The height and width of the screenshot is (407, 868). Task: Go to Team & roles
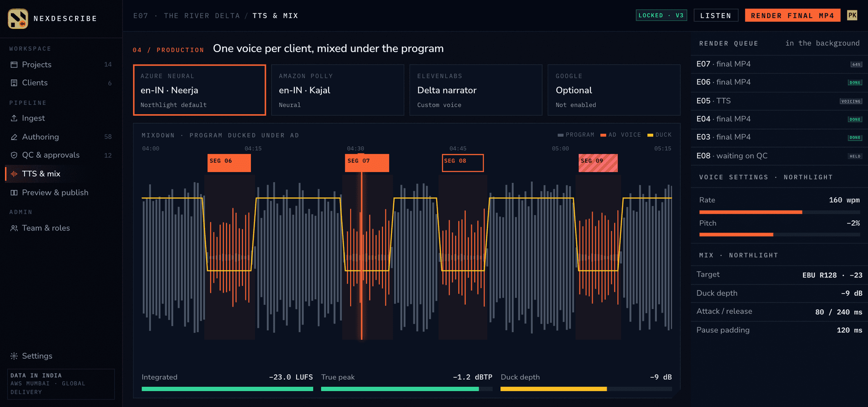tap(61, 228)
